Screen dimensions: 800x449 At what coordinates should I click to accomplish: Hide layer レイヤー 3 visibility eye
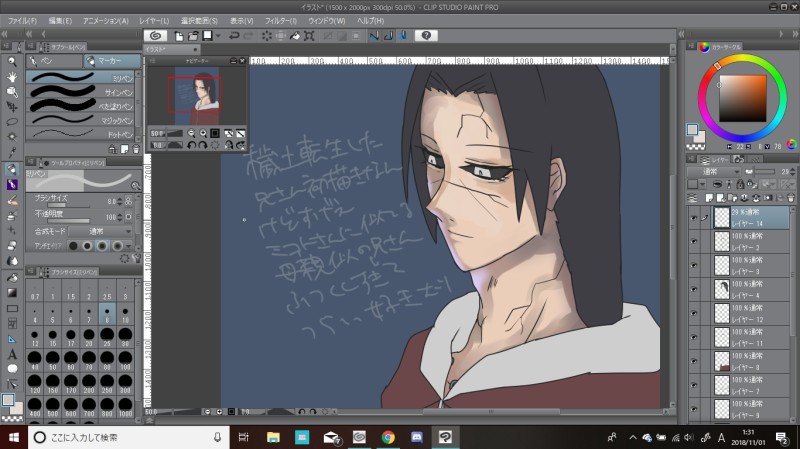tap(693, 265)
